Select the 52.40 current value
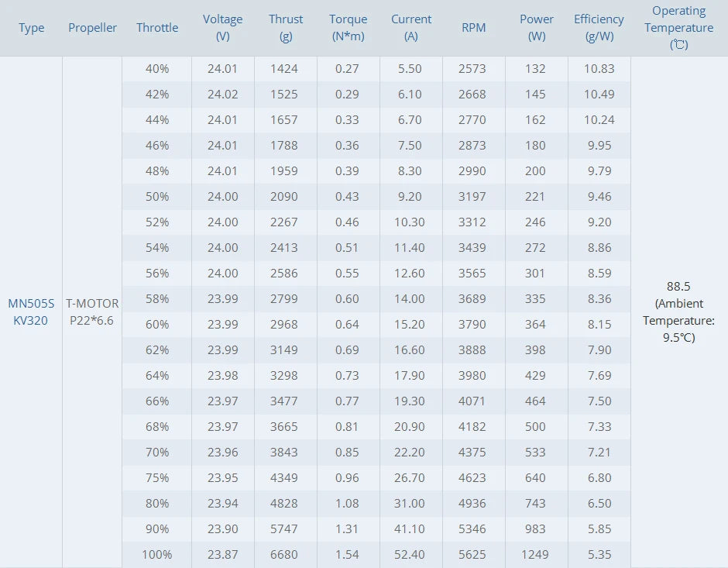 pyautogui.click(x=410, y=555)
